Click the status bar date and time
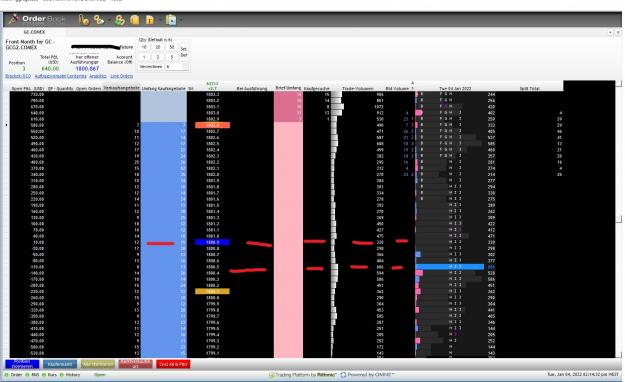Image resolution: width=625 pixels, height=382 pixels. click(583, 375)
